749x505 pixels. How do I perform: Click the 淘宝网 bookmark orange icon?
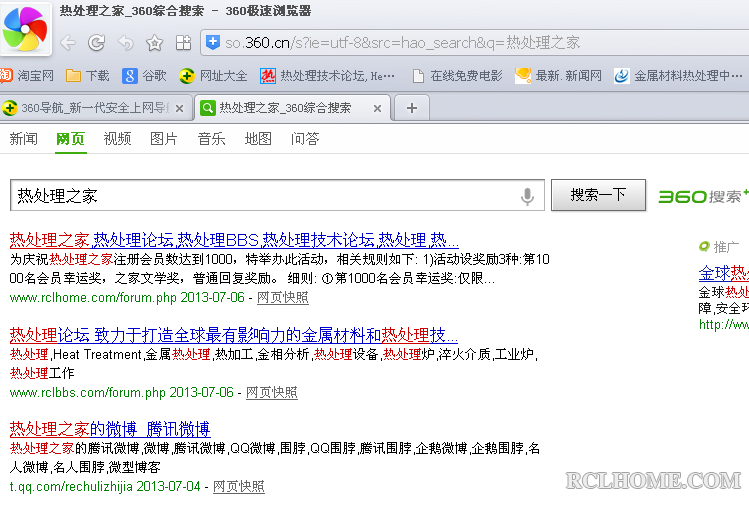[5, 75]
